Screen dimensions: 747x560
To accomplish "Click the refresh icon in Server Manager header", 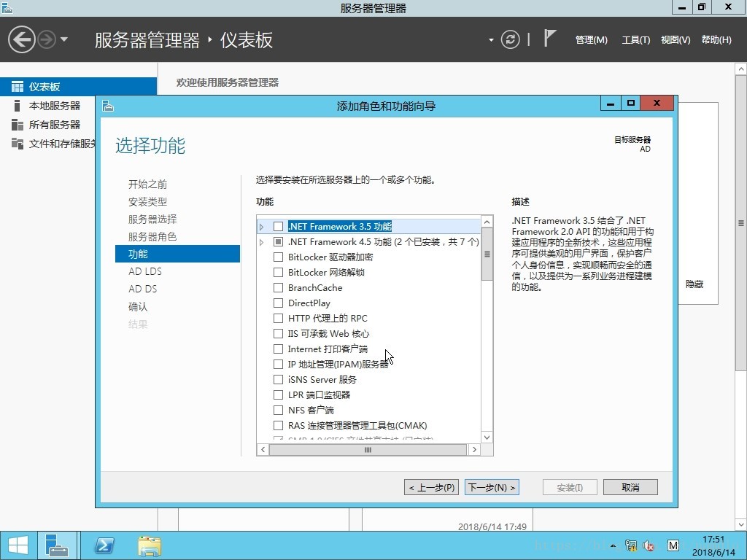I will coord(510,39).
